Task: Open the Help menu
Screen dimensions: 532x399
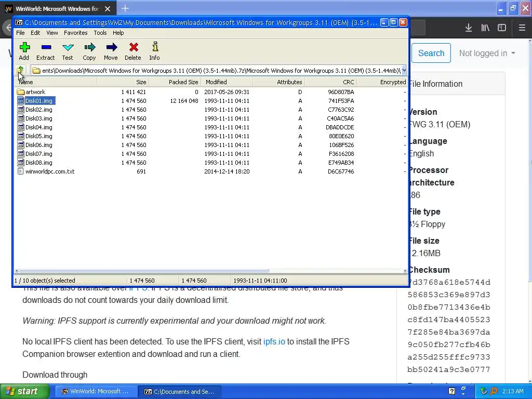Action: [x=118, y=33]
